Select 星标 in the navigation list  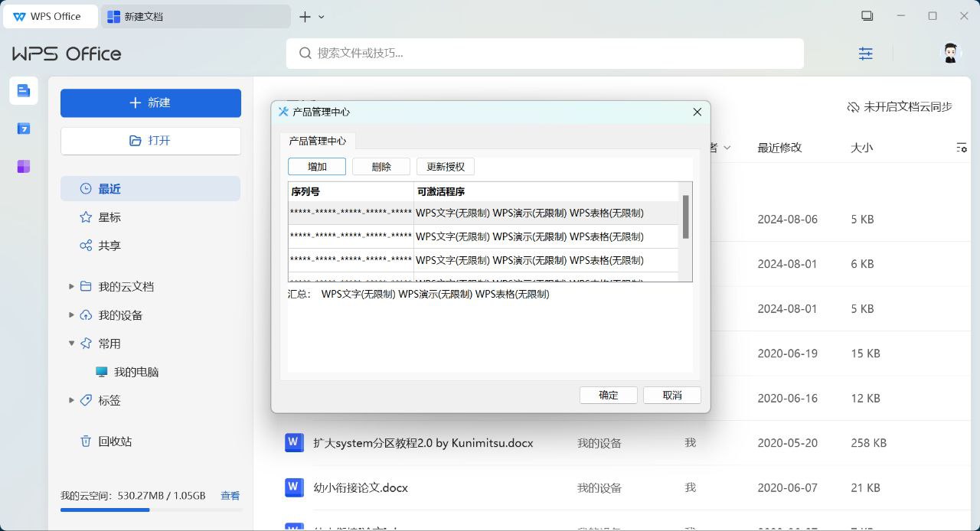click(x=151, y=217)
